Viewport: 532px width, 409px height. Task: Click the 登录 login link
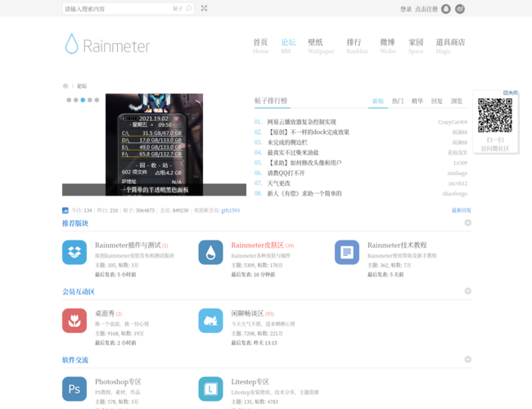point(406,9)
